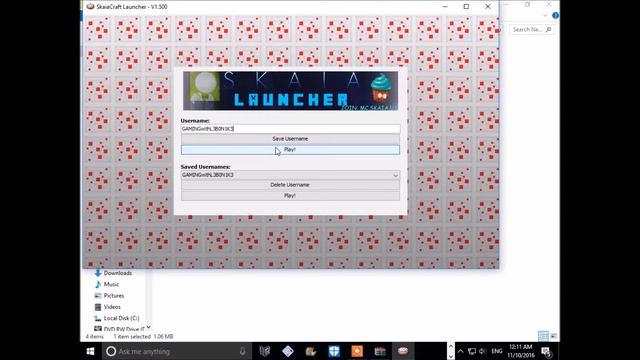Open the network tray icon
Image resolution: width=640 pixels, height=360 pixels.
coord(472,351)
